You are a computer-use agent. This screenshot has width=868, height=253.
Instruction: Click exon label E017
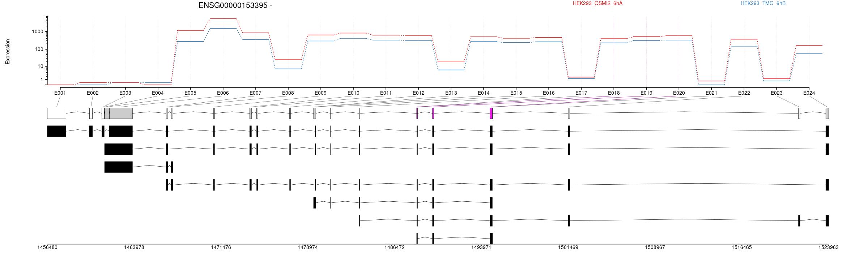581,93
